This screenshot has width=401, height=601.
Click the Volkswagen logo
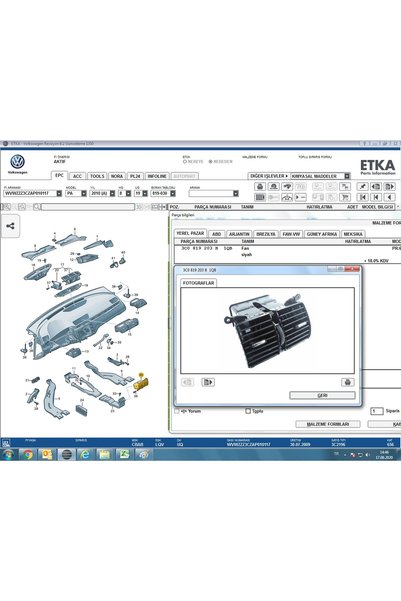tap(17, 162)
